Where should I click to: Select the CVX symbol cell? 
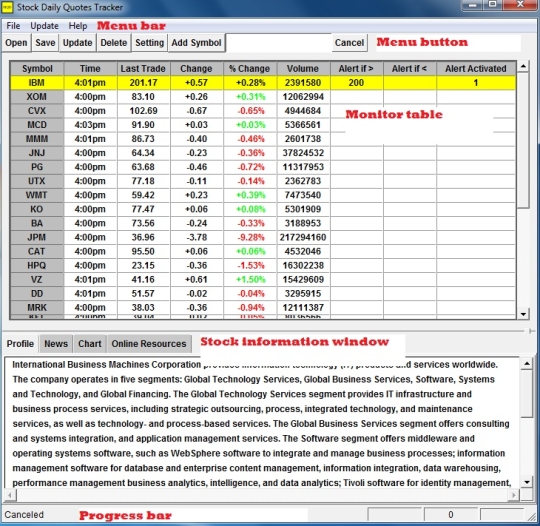point(37,111)
